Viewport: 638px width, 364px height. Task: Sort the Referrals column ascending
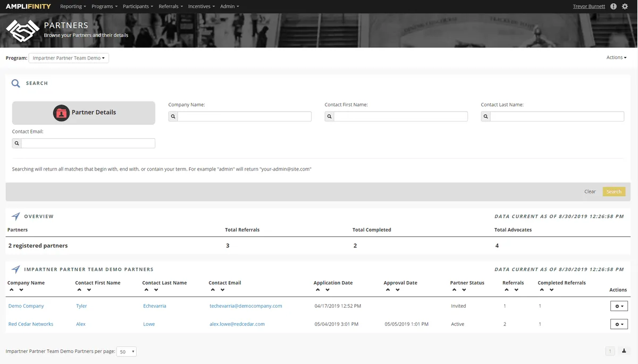click(506, 290)
